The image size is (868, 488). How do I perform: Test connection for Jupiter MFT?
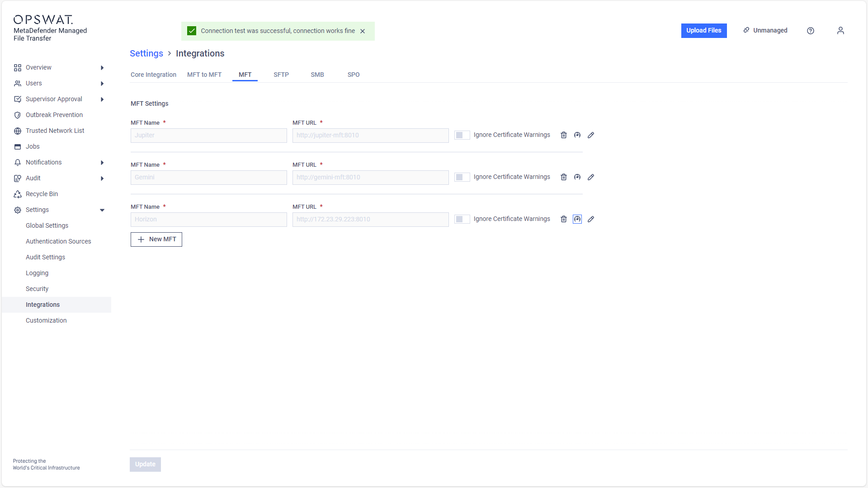[x=577, y=135]
